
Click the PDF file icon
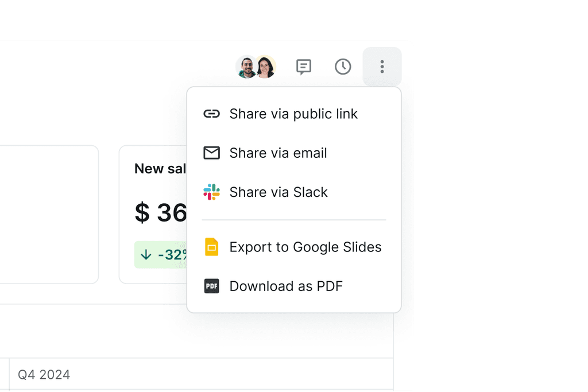click(x=212, y=286)
